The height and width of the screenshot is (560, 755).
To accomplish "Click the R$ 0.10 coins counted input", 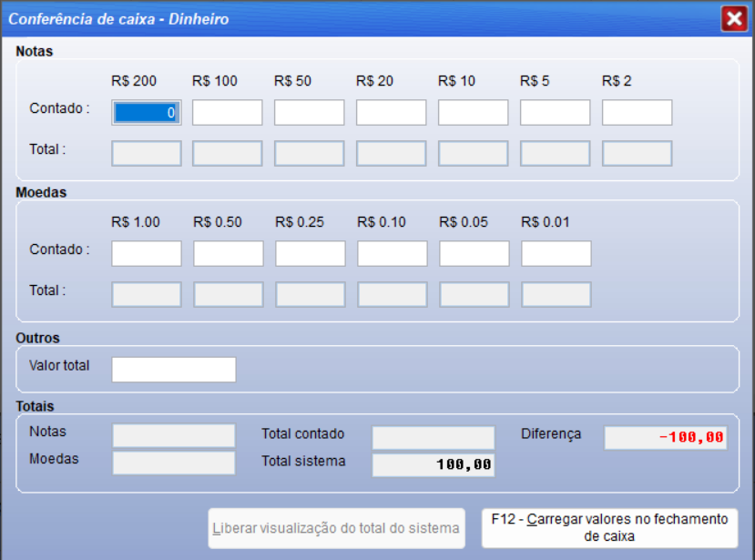I will (392, 254).
